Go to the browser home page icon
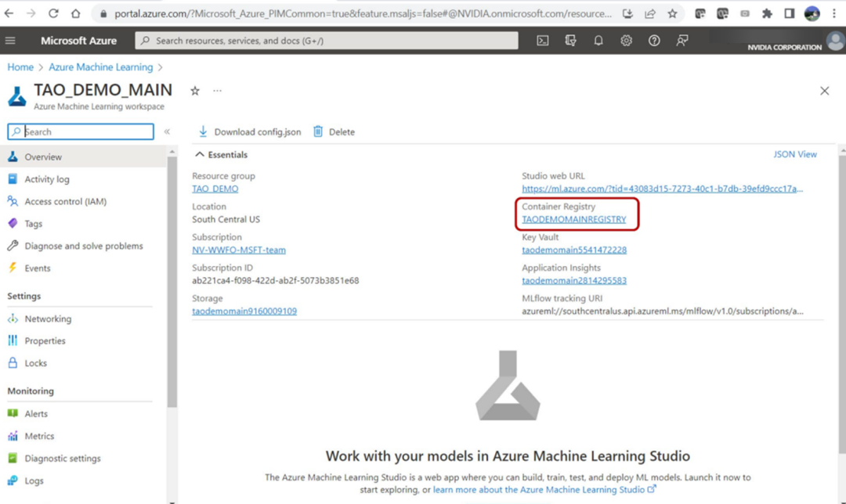 (x=75, y=13)
